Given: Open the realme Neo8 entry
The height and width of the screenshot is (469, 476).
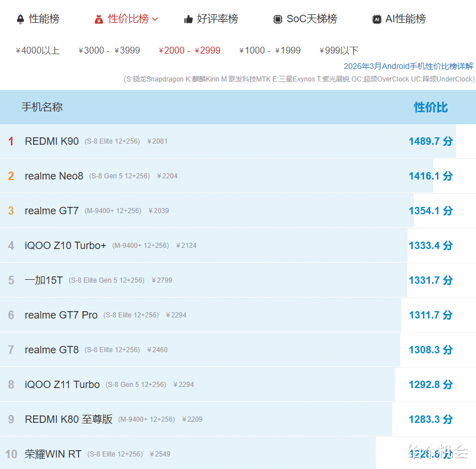Looking at the screenshot, I should 54,176.
